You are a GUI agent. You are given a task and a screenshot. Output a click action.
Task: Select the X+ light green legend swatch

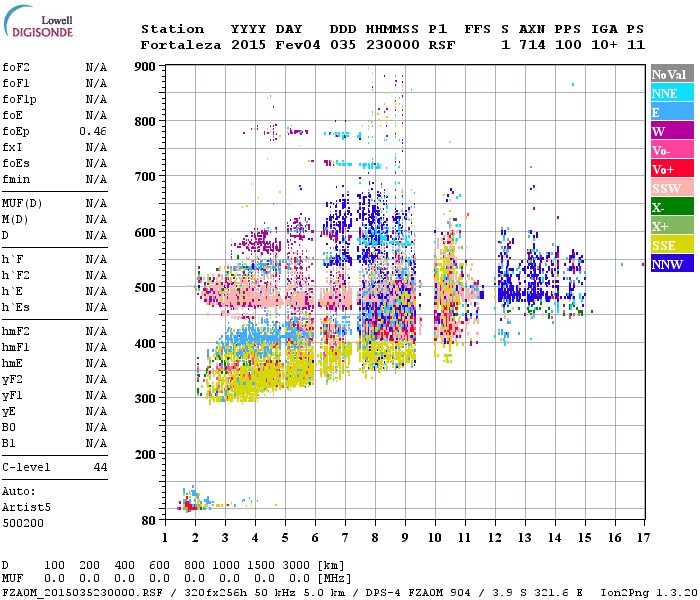[672, 226]
